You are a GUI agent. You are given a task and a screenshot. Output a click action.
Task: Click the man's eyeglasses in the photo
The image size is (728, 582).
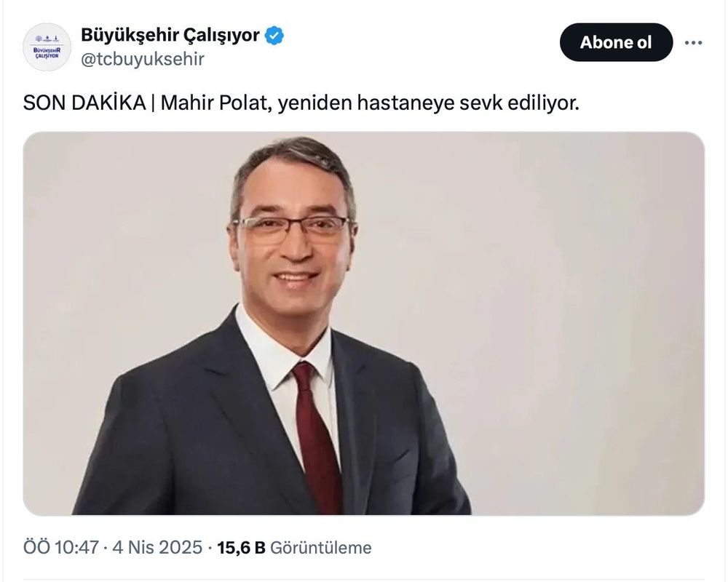[x=293, y=227]
